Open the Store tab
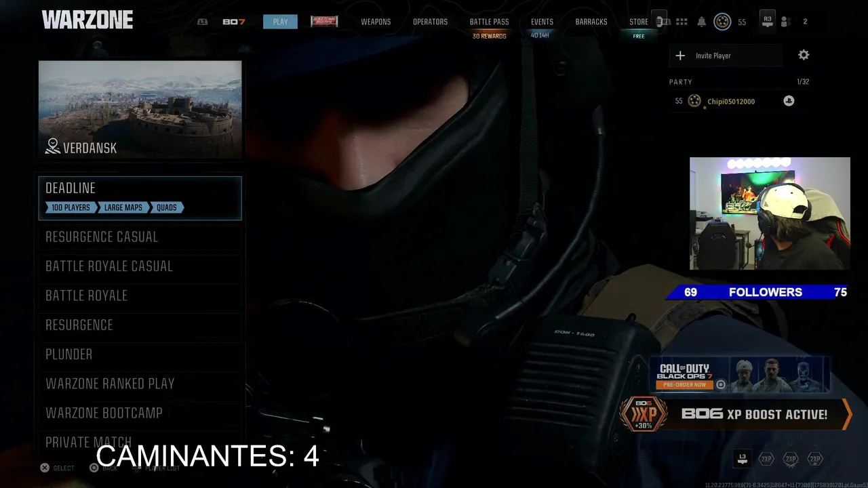This screenshot has width=868, height=488. point(639,22)
